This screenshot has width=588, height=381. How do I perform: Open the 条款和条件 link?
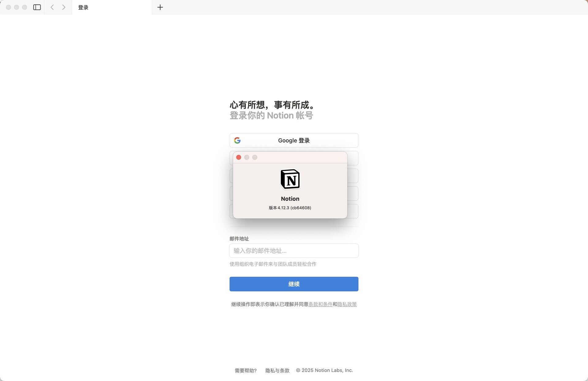pyautogui.click(x=320, y=304)
